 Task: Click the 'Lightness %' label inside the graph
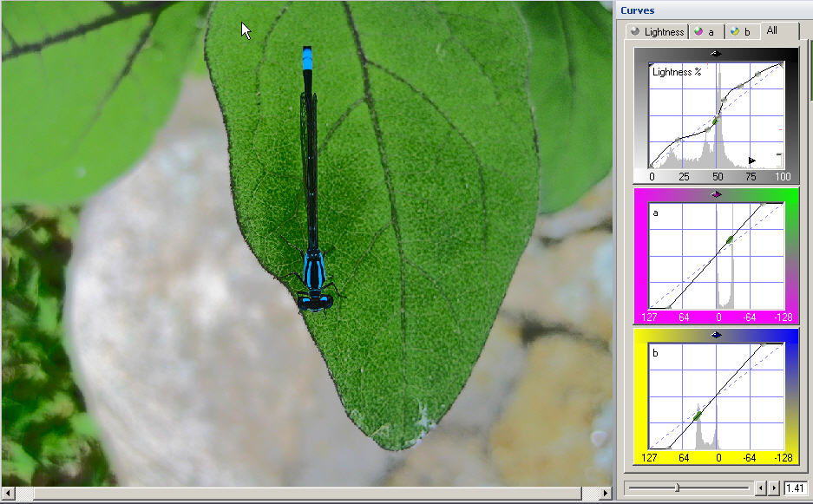click(x=677, y=72)
